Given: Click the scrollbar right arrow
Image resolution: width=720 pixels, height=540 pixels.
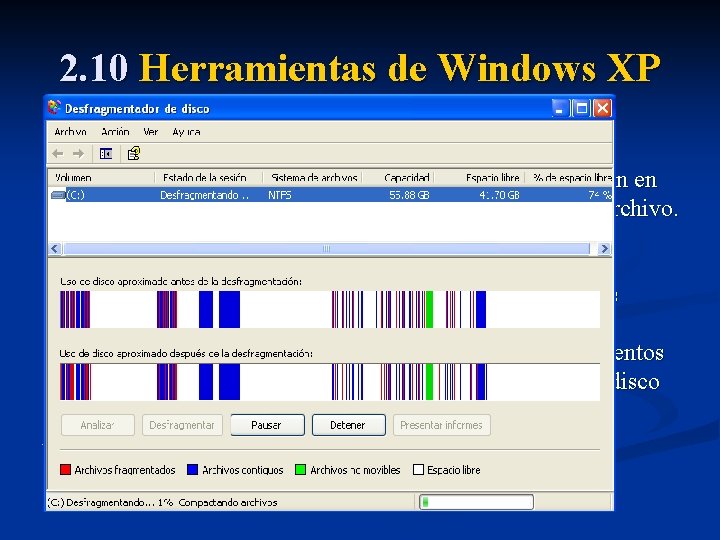Looking at the screenshot, I should click(x=604, y=249).
